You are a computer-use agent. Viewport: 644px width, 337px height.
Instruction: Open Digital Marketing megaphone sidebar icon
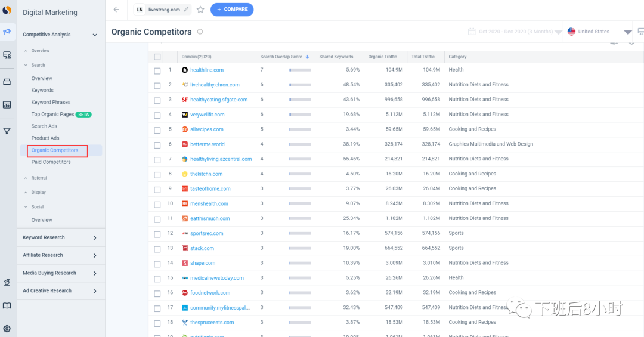(7, 32)
